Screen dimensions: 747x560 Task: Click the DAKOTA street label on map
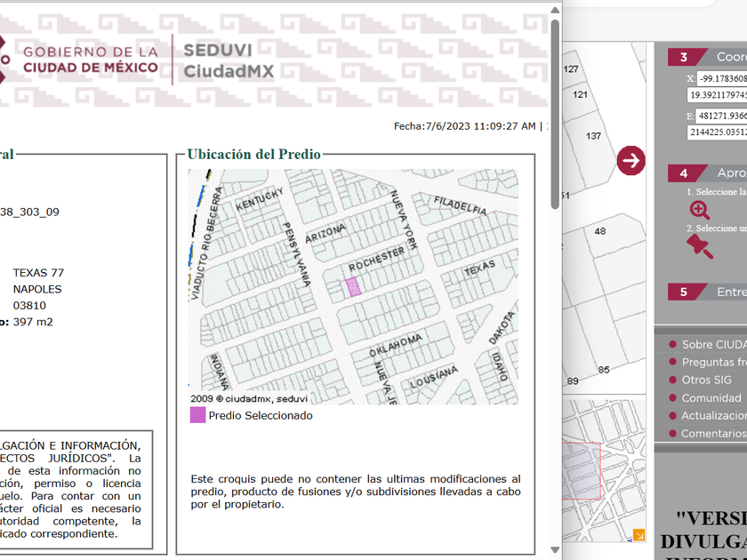click(502, 328)
